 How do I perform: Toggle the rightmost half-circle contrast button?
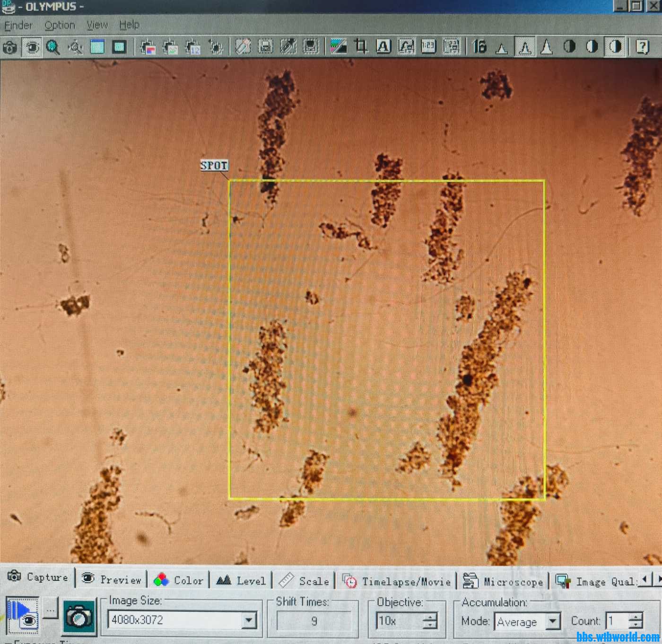(615, 46)
